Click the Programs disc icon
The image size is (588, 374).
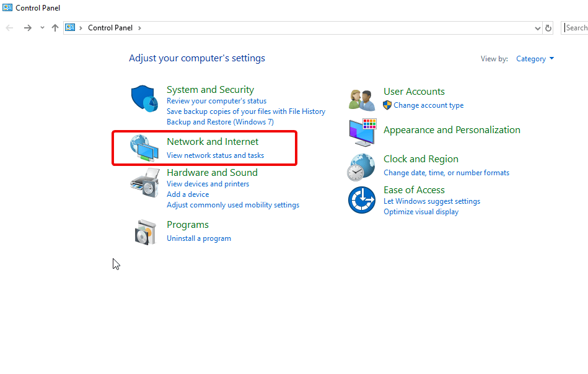point(145,232)
